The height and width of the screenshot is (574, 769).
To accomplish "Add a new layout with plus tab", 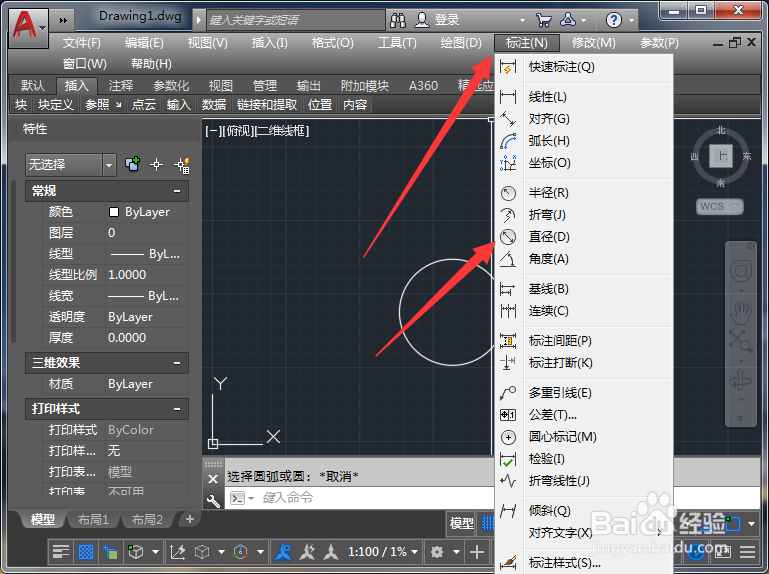I will tap(190, 519).
